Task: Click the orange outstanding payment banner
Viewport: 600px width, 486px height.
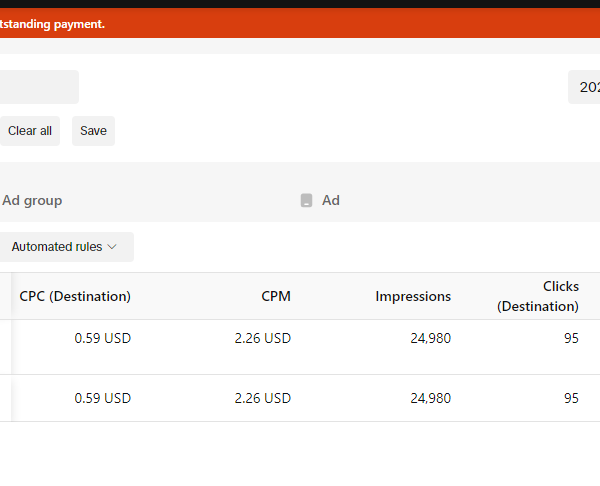Action: coord(300,23)
